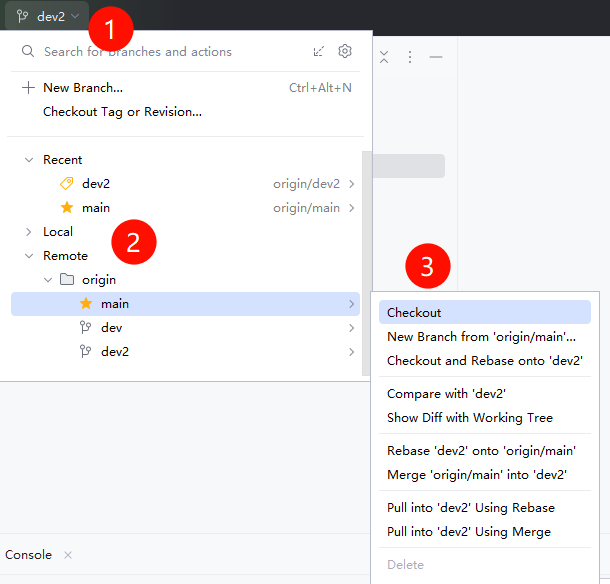The height and width of the screenshot is (584, 610).
Task: Open submenu arrow for recent dev2
Action: click(x=351, y=184)
